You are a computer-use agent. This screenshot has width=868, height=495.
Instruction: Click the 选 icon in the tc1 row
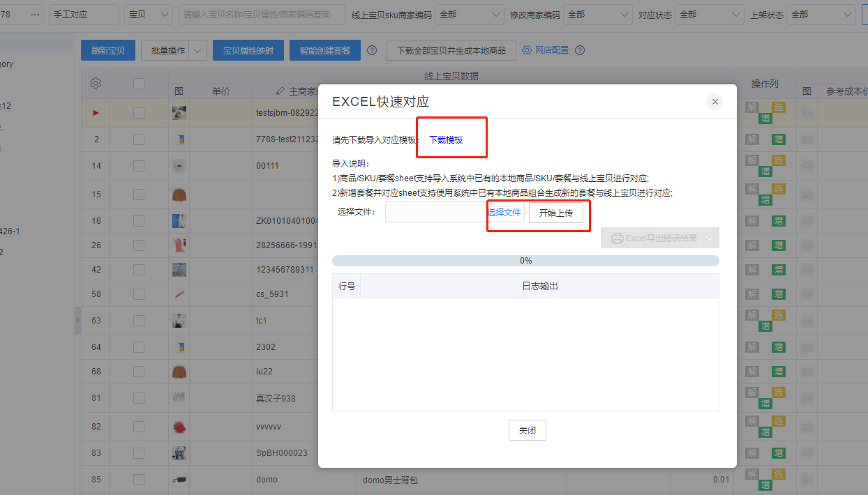tap(779, 315)
